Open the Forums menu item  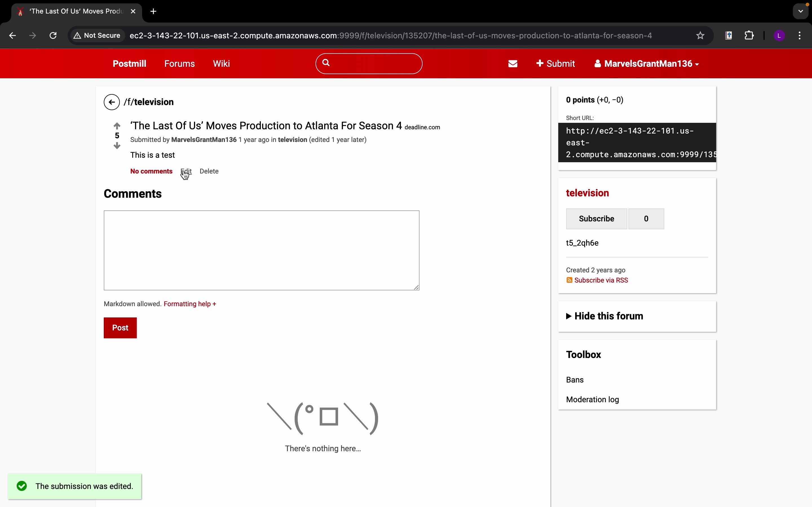click(180, 64)
